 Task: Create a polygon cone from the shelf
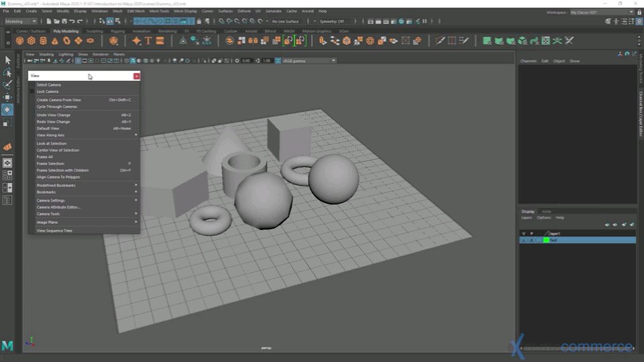point(54,41)
